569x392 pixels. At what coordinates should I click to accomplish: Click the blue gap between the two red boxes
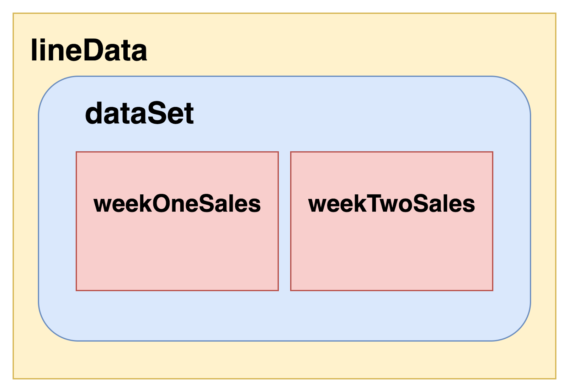click(x=284, y=221)
